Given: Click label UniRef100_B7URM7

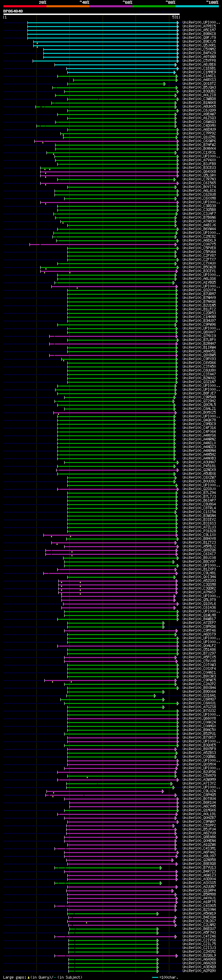Looking at the screenshot, I should pyautogui.click(x=199, y=294).
